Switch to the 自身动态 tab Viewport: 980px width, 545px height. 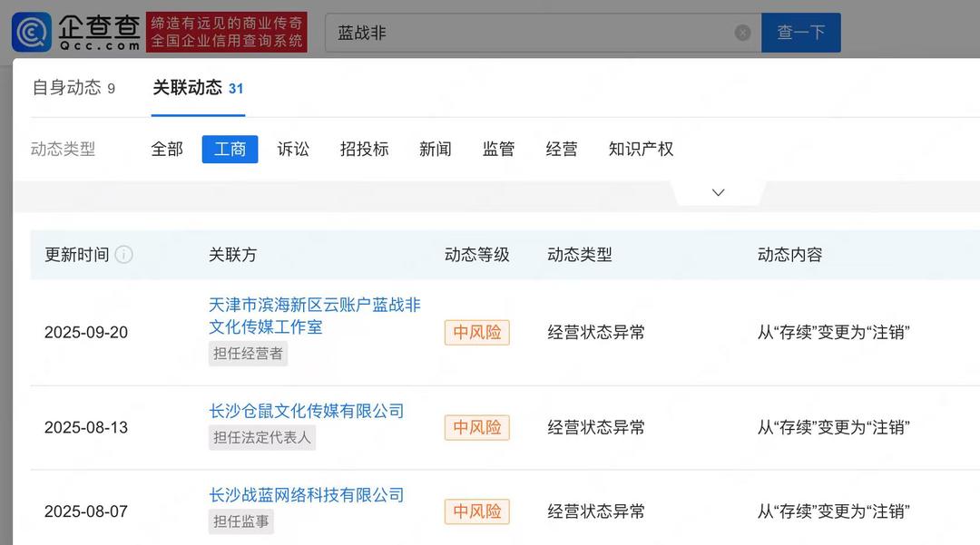(73, 88)
